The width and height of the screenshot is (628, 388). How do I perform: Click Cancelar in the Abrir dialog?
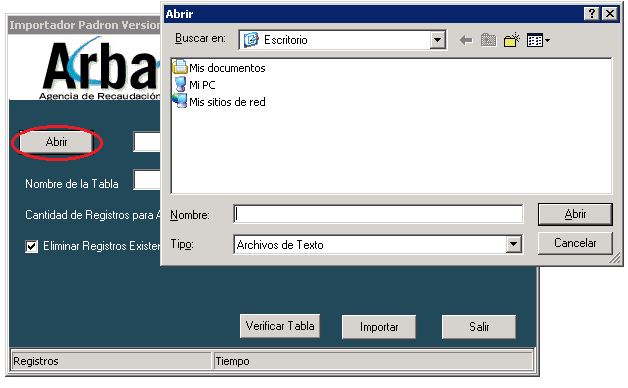tap(575, 243)
